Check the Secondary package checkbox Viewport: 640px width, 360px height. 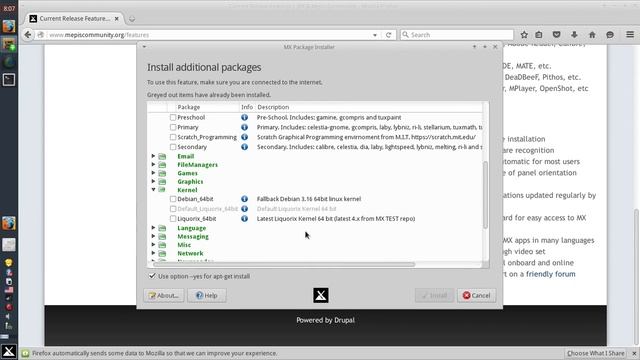tap(173, 147)
